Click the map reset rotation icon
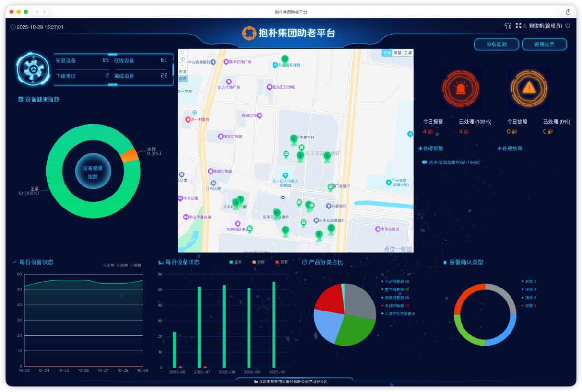This screenshot has width=582, height=392. (x=182, y=59)
